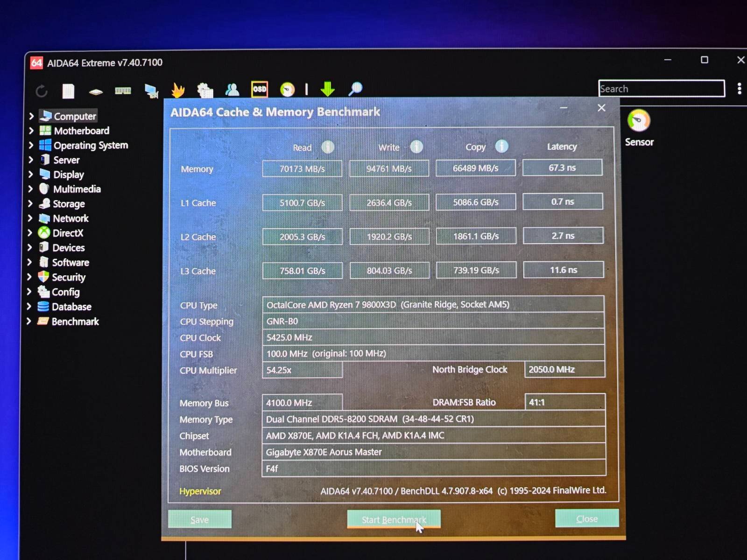
Task: Click the Memory Write value 94761 MB/s
Action: tap(389, 168)
